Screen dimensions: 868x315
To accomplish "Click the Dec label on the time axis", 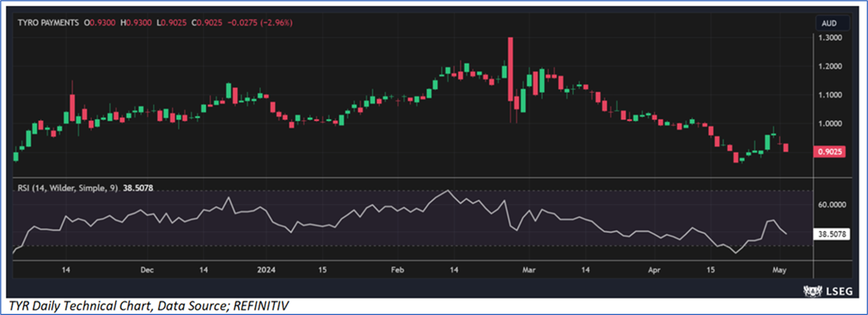I will (x=147, y=270).
